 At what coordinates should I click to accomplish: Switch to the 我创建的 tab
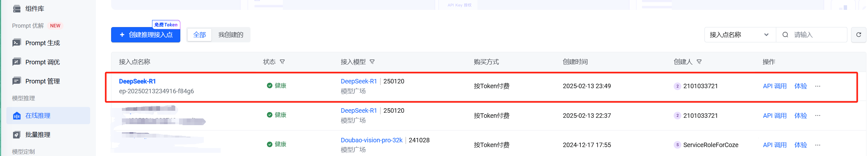(x=230, y=35)
